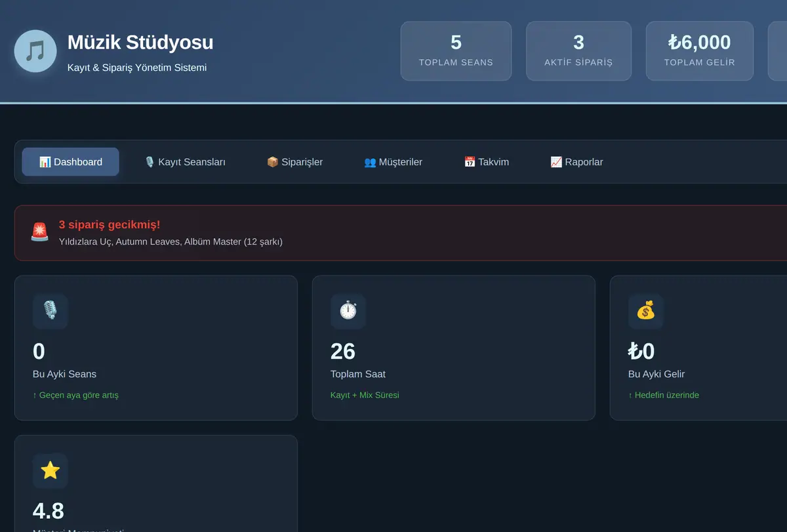Open the Dashboard tab
The image size is (787, 532).
click(71, 162)
